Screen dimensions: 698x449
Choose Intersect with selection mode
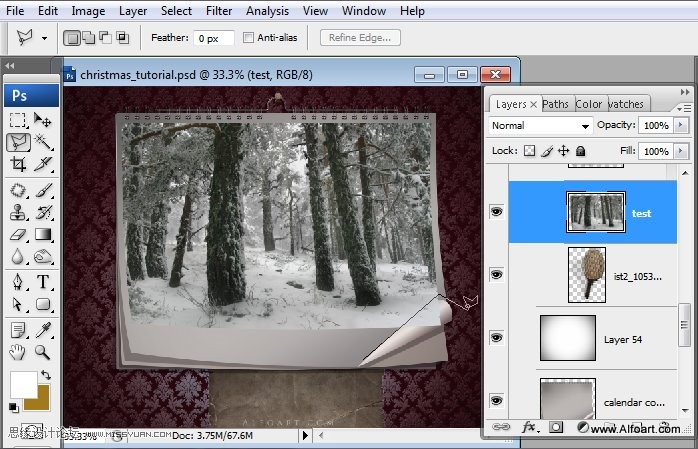pos(122,38)
